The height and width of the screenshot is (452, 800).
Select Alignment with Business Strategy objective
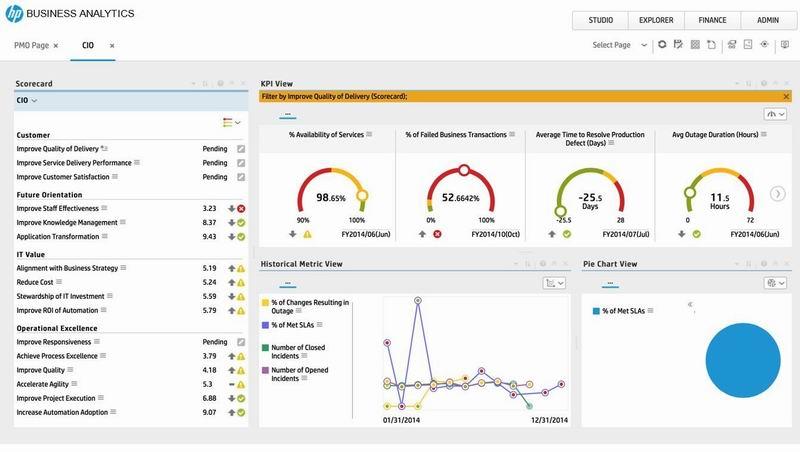67,268
